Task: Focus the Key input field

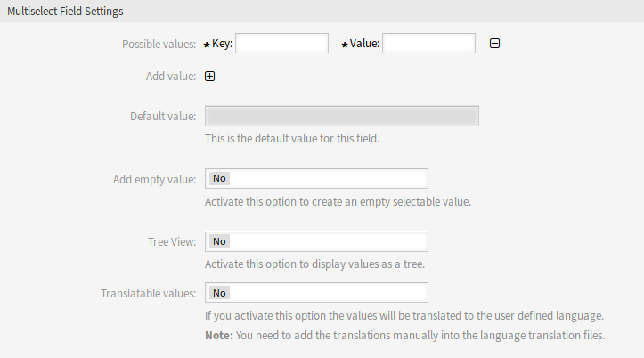Action: point(281,43)
